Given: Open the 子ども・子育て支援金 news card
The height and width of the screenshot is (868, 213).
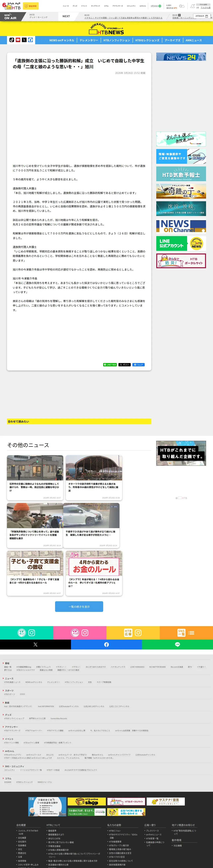Looking at the screenshot, I should point(35,573).
